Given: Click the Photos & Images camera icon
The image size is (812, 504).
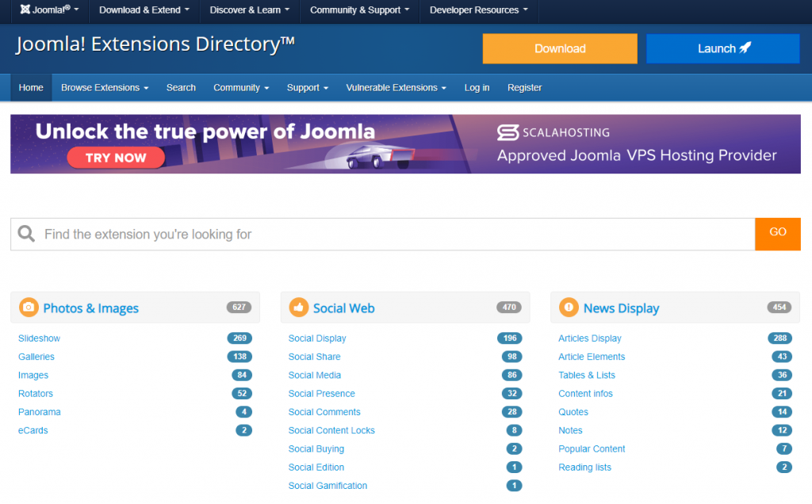Looking at the screenshot, I should (29, 307).
